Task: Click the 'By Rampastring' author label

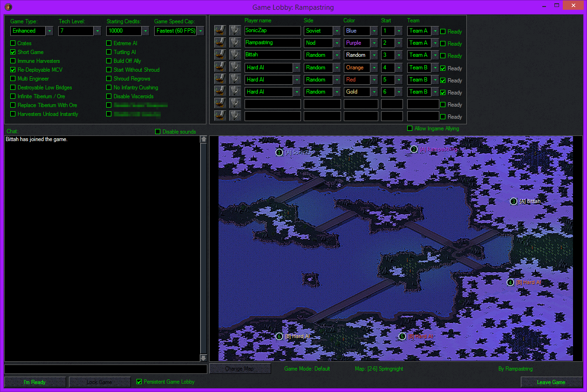Action: coord(515,369)
